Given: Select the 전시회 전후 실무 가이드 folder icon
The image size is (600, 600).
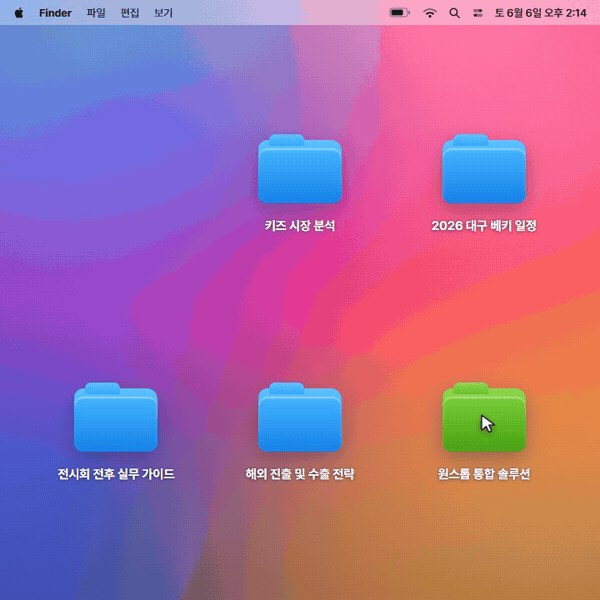Looking at the screenshot, I should click(x=116, y=417).
